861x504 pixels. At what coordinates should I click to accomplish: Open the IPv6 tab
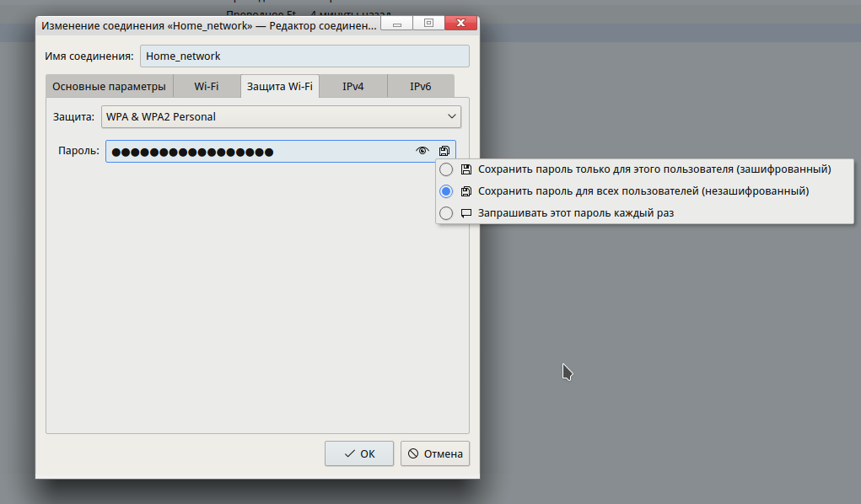click(x=421, y=86)
